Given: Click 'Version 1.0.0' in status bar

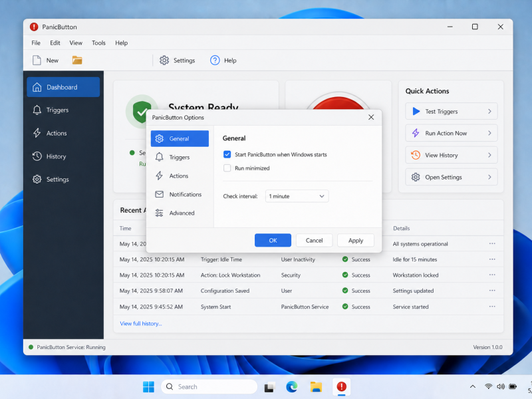Looking at the screenshot, I should coord(487,347).
